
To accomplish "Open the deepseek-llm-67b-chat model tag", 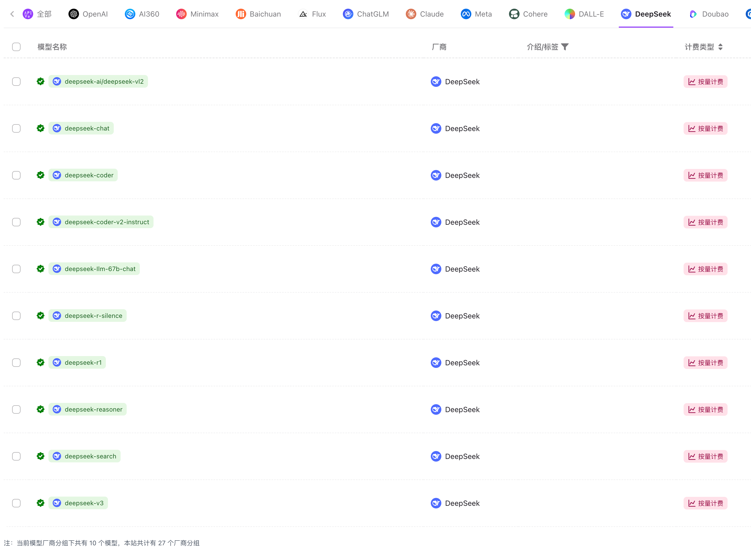I will pyautogui.click(x=94, y=269).
